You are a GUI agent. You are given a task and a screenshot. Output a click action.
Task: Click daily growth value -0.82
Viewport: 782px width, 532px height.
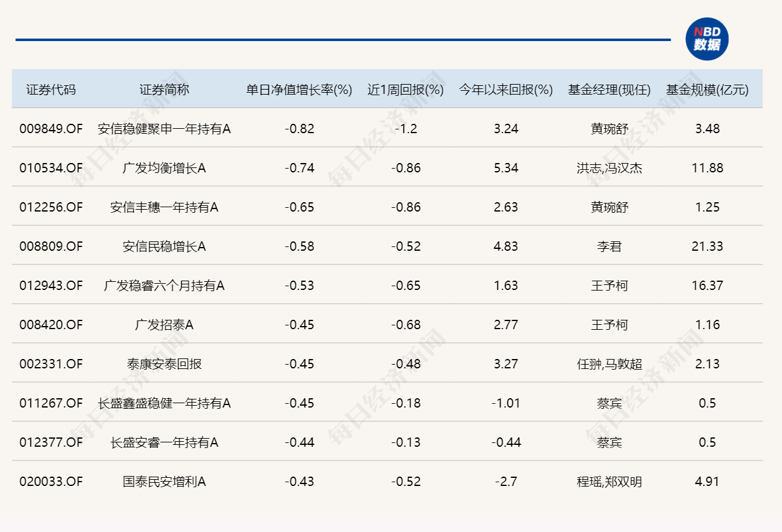coord(299,129)
